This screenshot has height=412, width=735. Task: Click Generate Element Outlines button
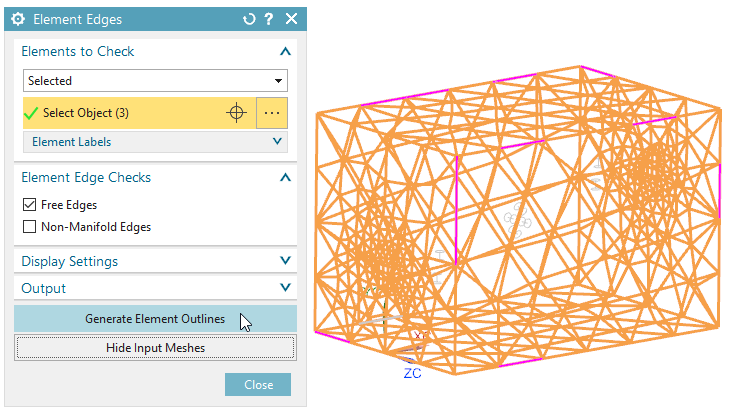155,319
